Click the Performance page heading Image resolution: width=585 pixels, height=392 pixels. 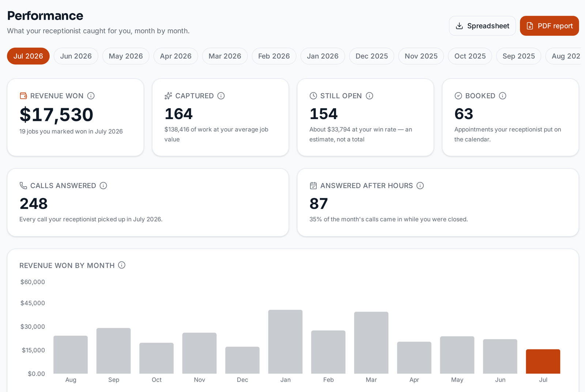45,16
